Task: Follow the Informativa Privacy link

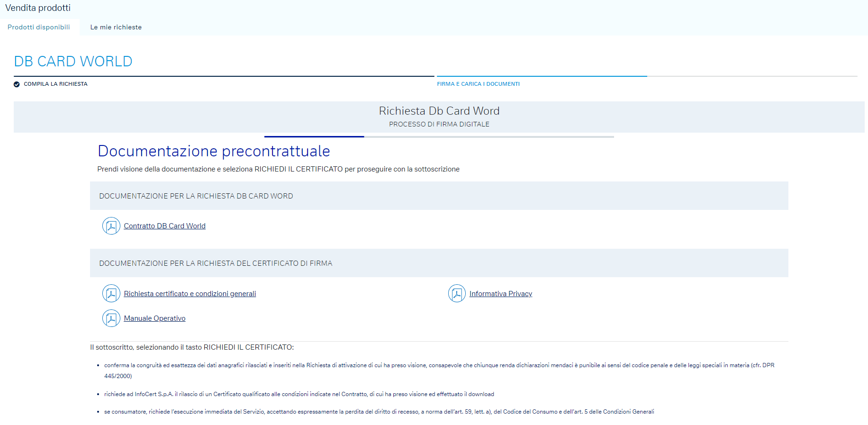Action: pyautogui.click(x=500, y=294)
